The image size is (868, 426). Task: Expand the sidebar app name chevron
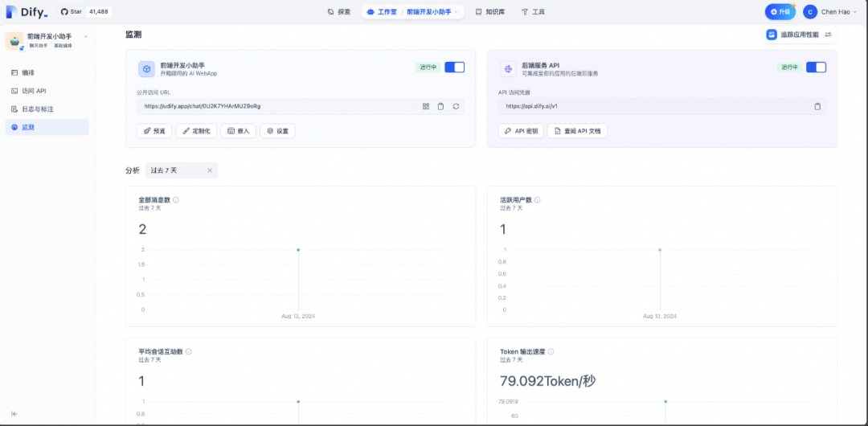coord(86,36)
